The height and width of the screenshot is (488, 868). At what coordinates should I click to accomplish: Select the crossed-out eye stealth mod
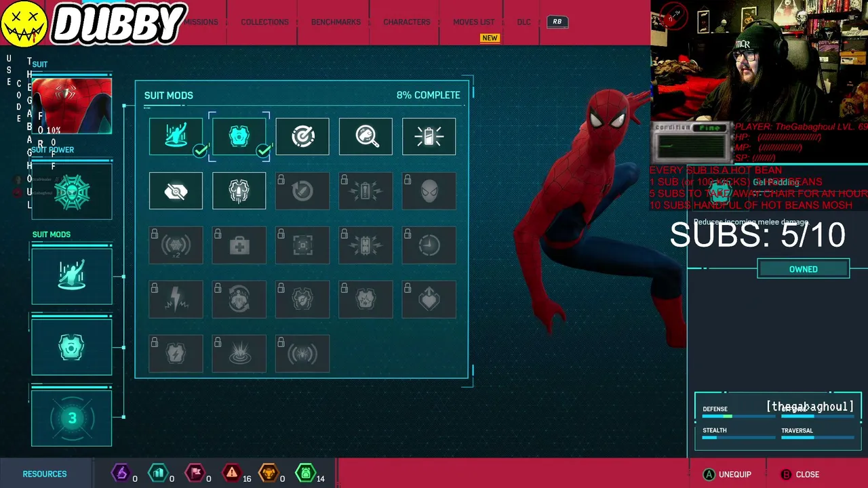[176, 190]
